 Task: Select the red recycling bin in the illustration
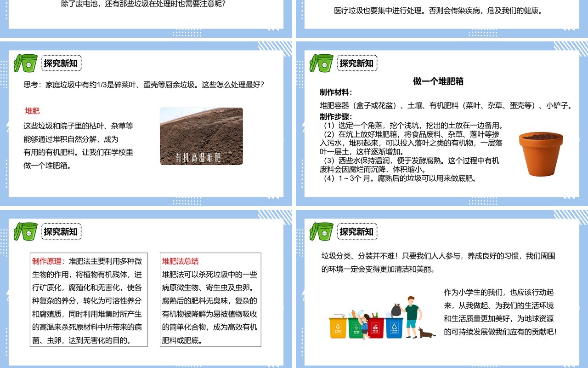tap(376, 327)
